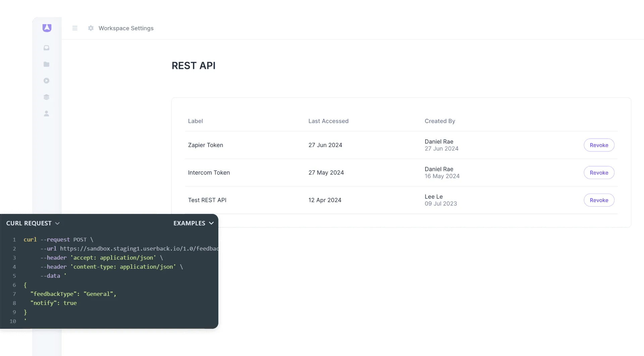Select the Created By column header
Screen dimensions: 644x356
(x=440, y=121)
